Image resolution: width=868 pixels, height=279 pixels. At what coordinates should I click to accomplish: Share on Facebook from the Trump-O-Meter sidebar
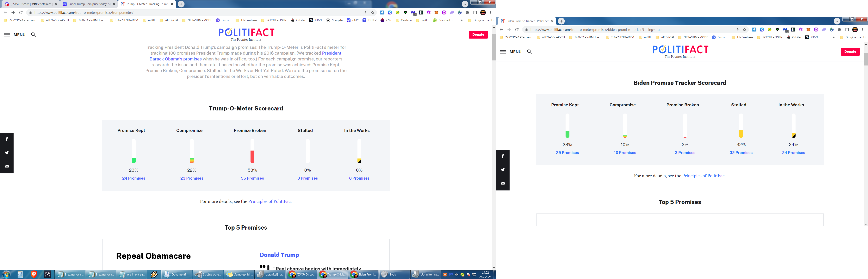coord(7,139)
